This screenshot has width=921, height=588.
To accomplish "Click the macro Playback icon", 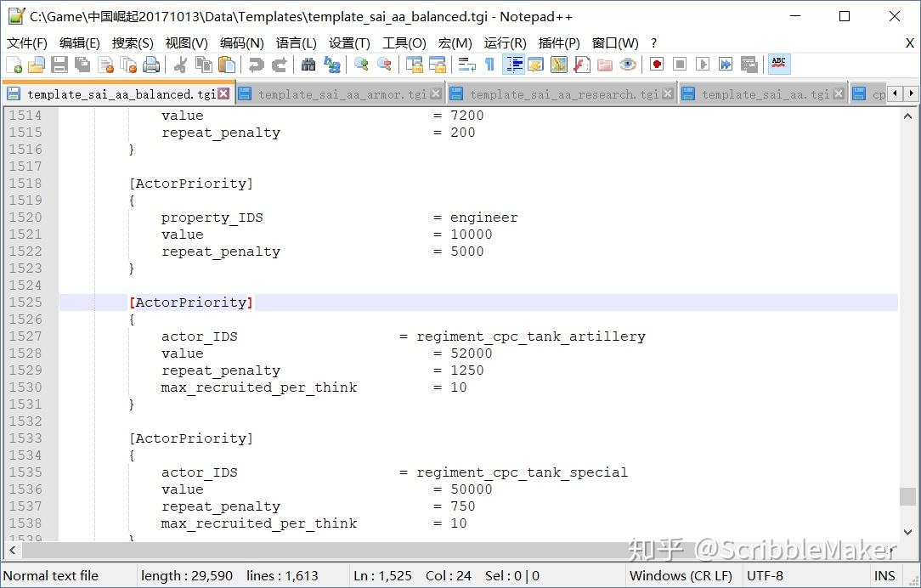I will coord(703,65).
